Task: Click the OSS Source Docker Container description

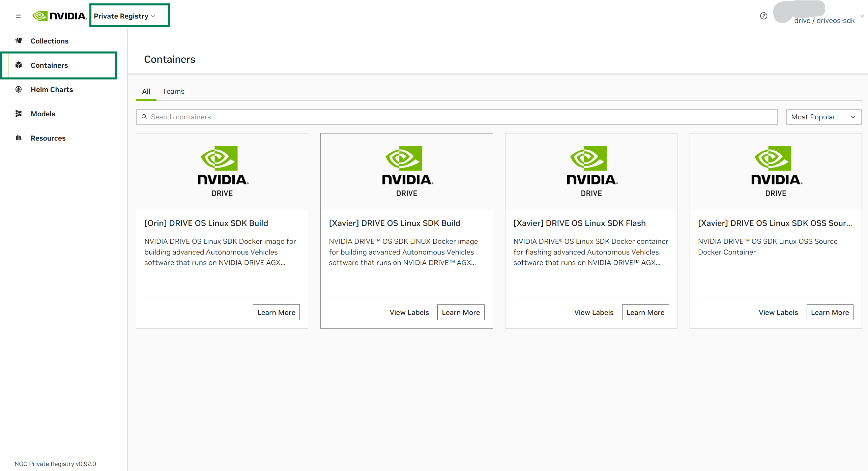Action: pos(768,246)
